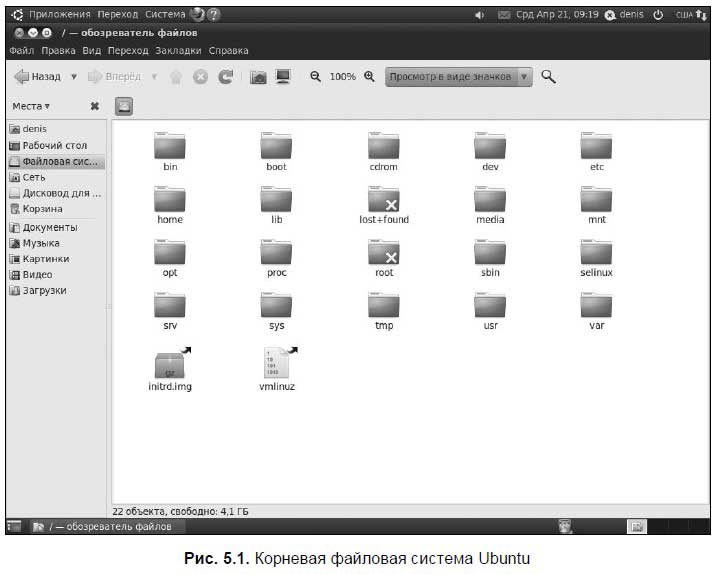Viewport: 716px width, 574px height.
Task: Select the home folder in the file view
Action: pos(170,200)
